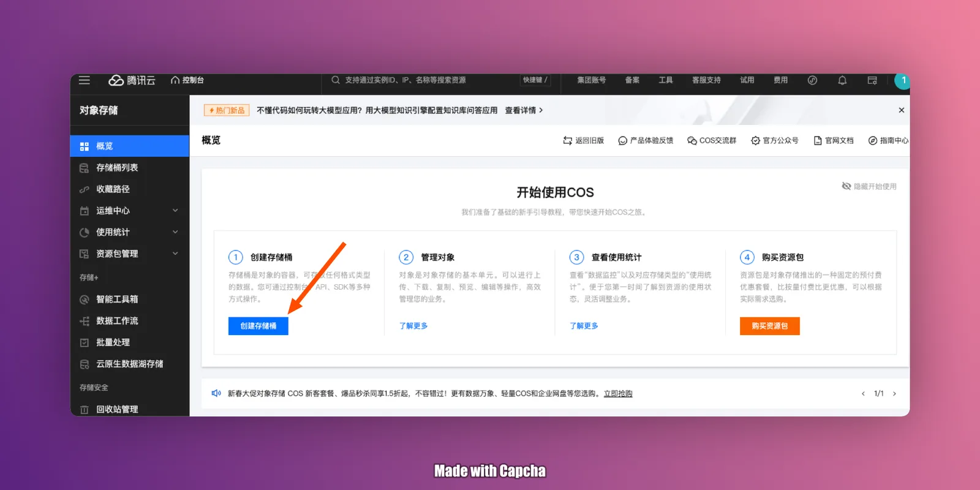Open the 工具 top menu
980x490 pixels.
pos(666,80)
